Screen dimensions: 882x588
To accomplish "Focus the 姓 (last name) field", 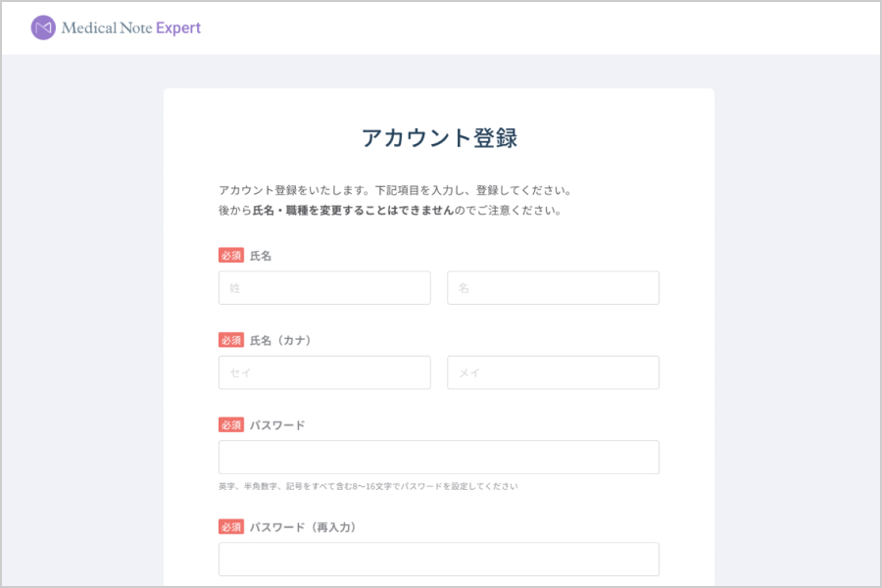I will pyautogui.click(x=324, y=287).
